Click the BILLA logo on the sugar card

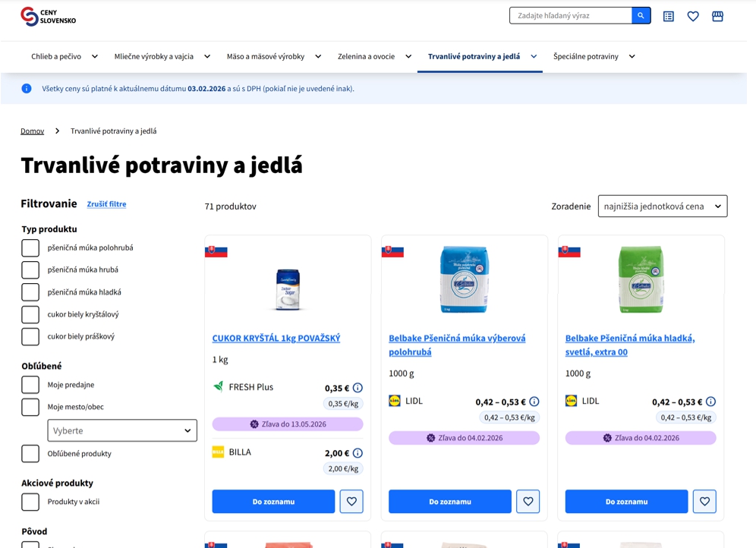coord(219,452)
